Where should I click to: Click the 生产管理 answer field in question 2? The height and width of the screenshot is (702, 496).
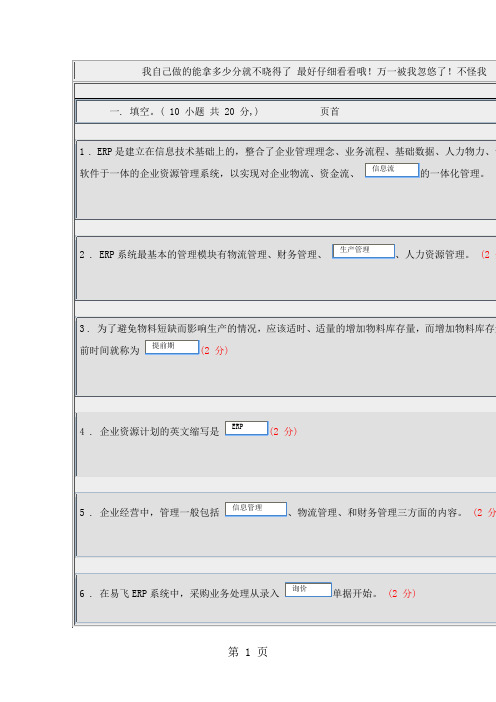[x=363, y=251]
